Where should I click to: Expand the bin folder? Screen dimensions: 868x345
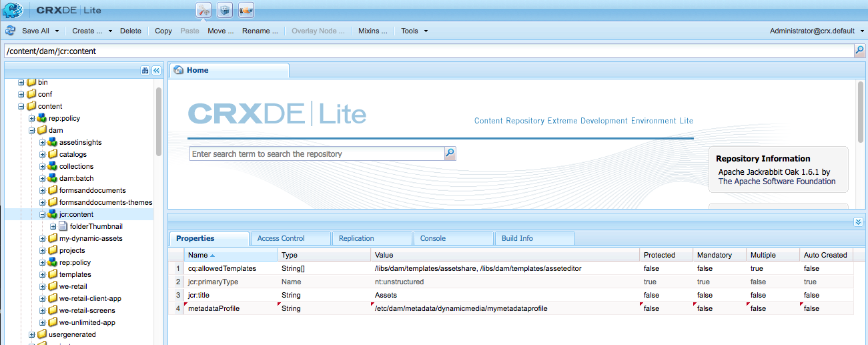point(21,82)
